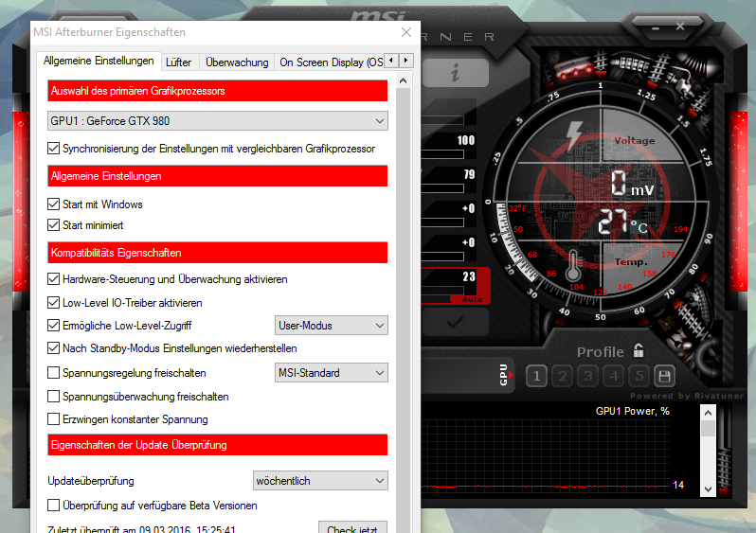Click the 'GPU1 Power, %' graph label

tap(632, 411)
